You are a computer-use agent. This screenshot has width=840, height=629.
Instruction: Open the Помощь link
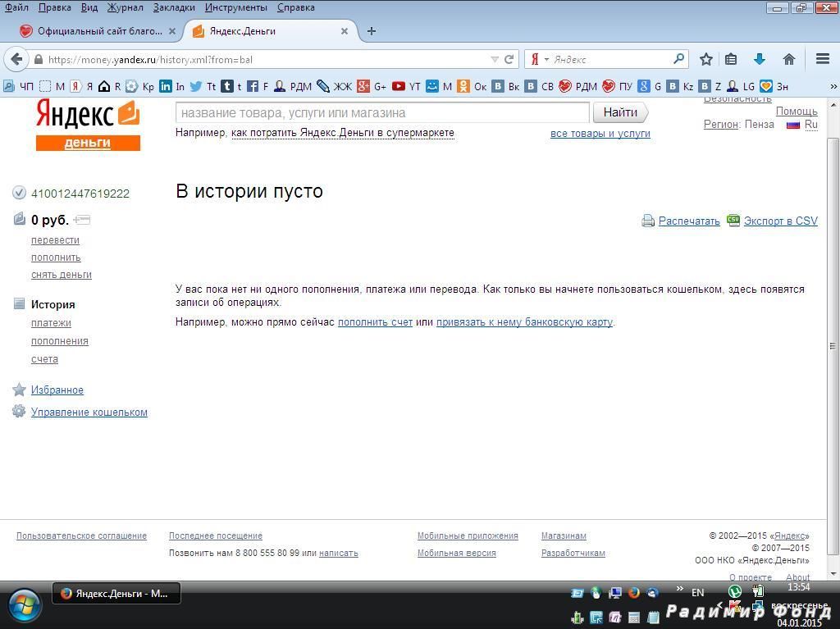797,111
